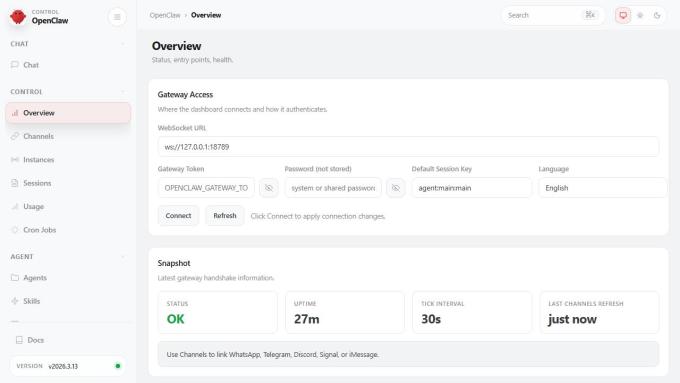Select the system theme monitor icon

pyautogui.click(x=623, y=15)
